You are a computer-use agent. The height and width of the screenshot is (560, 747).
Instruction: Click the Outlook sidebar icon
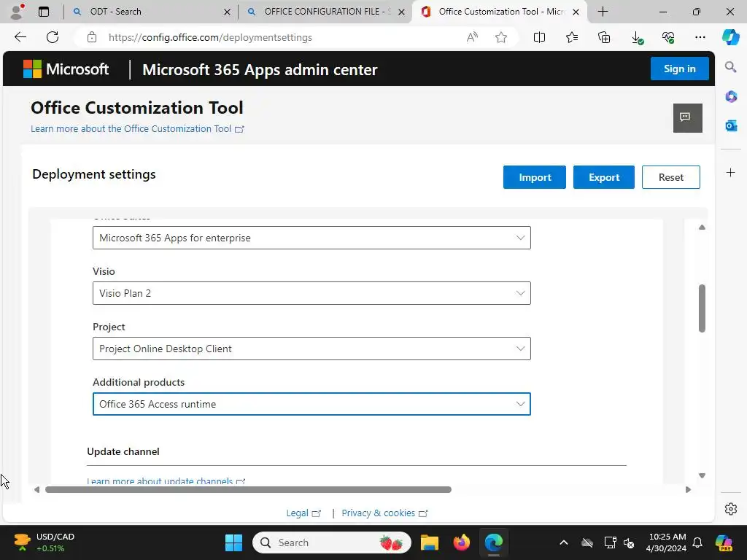coord(730,125)
